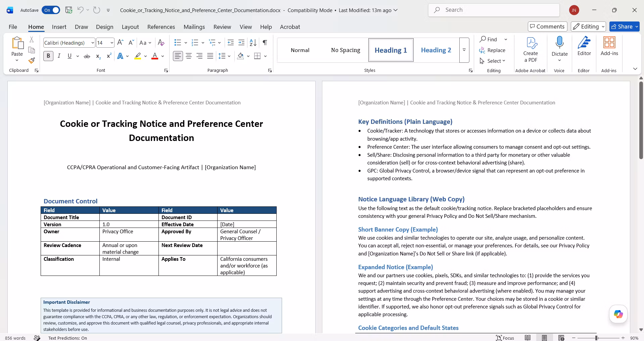Apply yellow text highlight color
Viewport: 644px width, 341px height.
(x=138, y=56)
